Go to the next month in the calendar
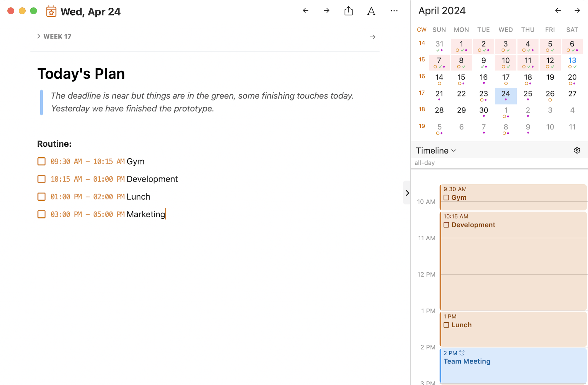Screen dimensions: 588x385 (577, 11)
